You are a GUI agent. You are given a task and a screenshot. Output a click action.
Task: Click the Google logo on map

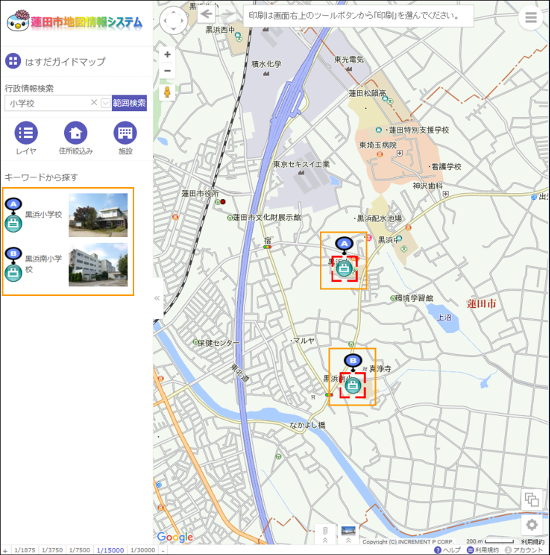[175, 537]
